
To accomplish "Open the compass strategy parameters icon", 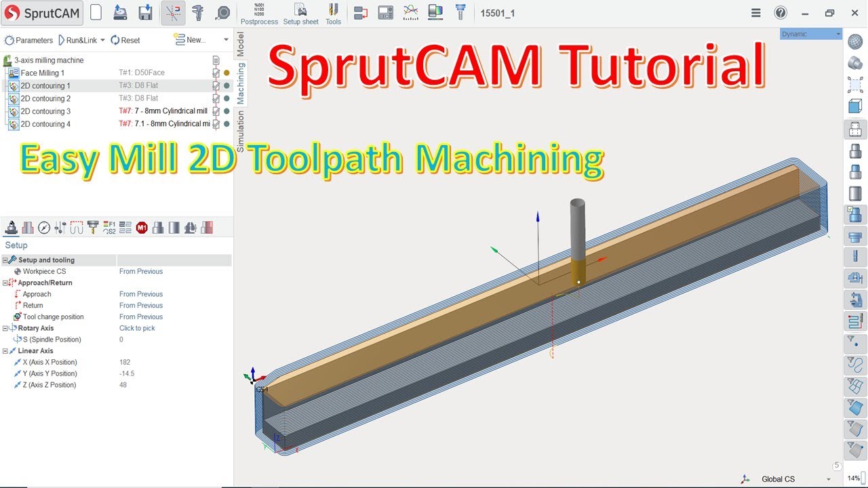I will pyautogui.click(x=44, y=227).
